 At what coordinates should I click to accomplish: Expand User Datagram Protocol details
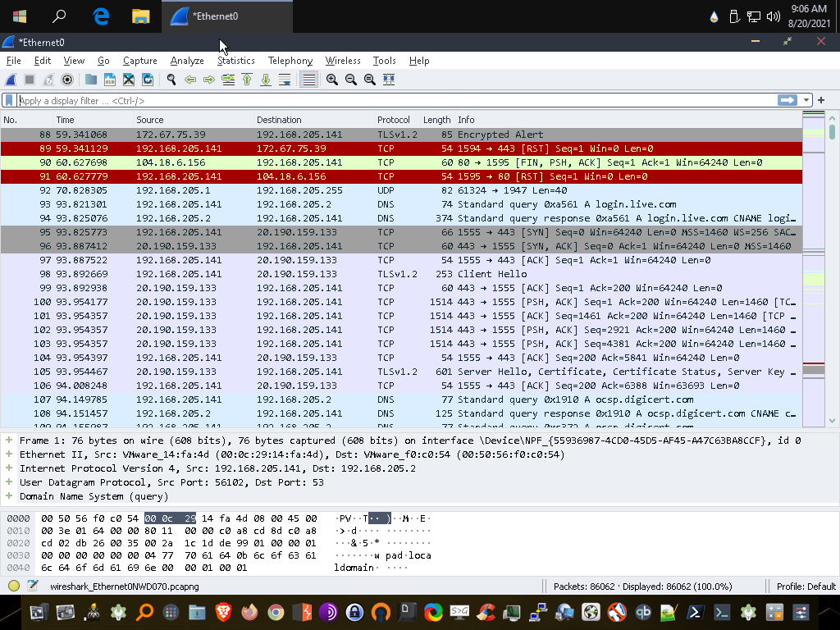8,482
